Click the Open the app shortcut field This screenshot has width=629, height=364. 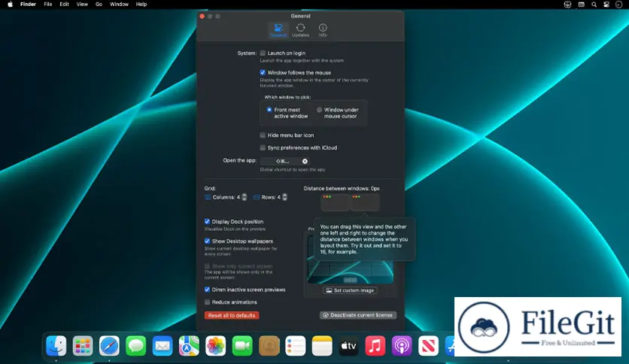(x=284, y=161)
